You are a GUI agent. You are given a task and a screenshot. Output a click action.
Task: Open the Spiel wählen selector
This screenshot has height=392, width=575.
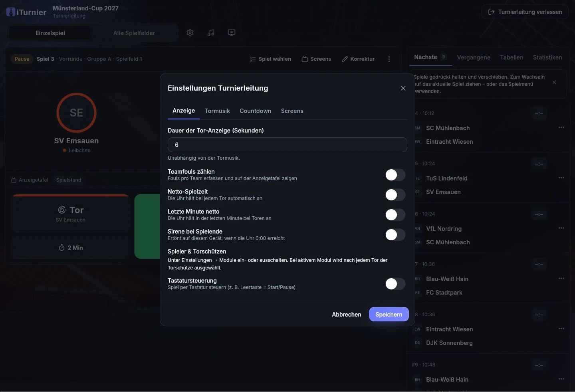tap(270, 59)
